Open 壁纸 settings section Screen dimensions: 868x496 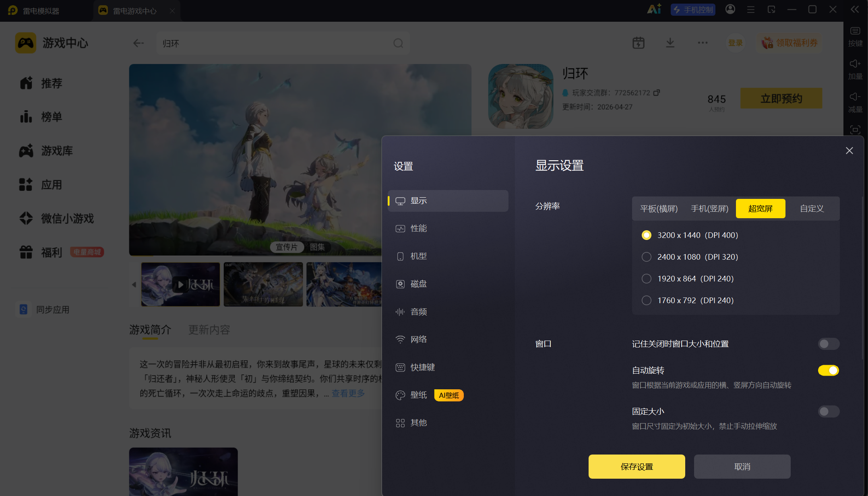(448, 395)
